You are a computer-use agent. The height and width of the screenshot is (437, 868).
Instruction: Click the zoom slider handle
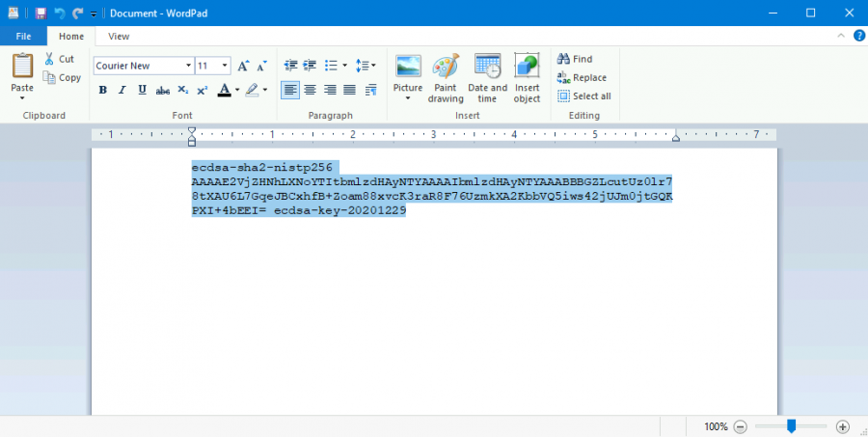click(791, 425)
